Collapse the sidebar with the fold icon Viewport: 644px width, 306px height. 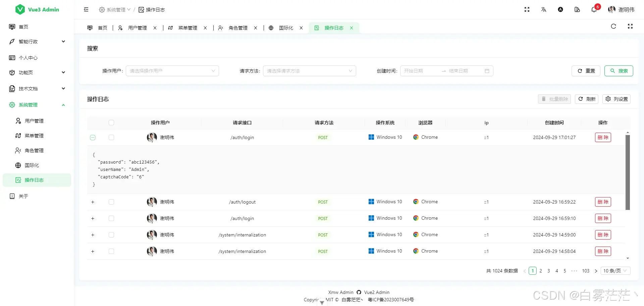pos(86,9)
